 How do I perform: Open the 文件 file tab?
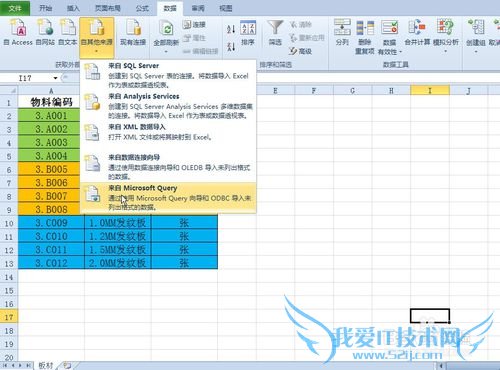tap(15, 8)
